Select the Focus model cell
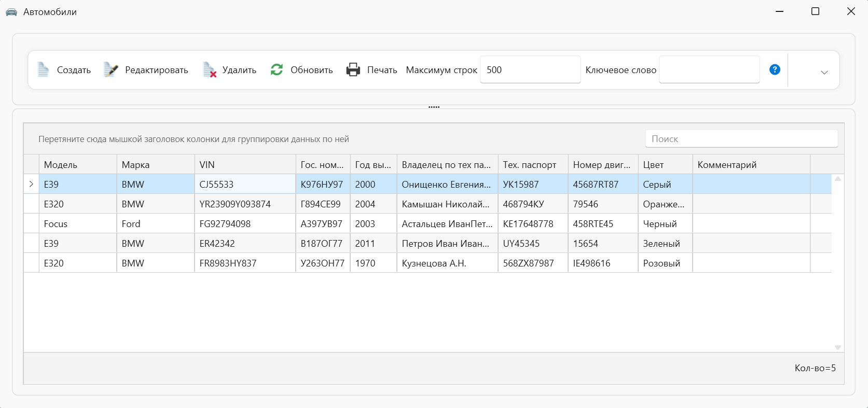Image resolution: width=868 pixels, height=408 pixels. pos(78,223)
